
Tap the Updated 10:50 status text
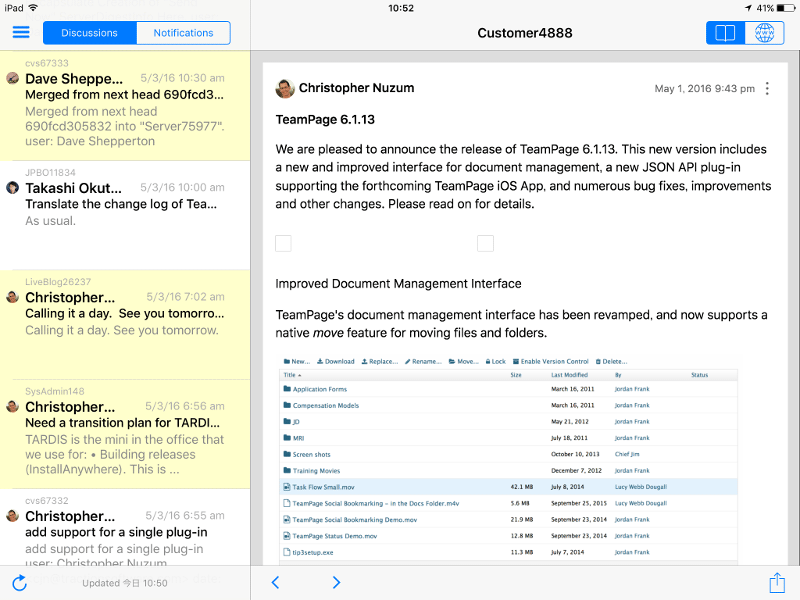point(125,583)
